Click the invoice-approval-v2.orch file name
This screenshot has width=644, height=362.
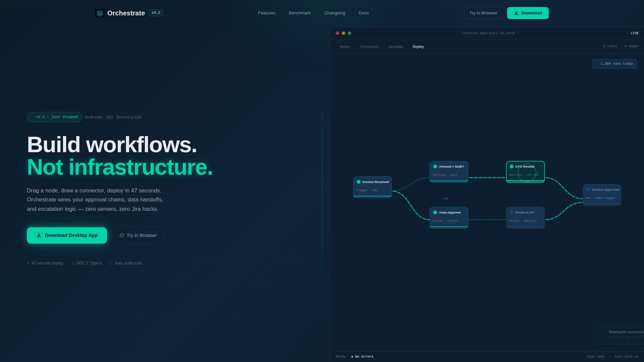(488, 33)
